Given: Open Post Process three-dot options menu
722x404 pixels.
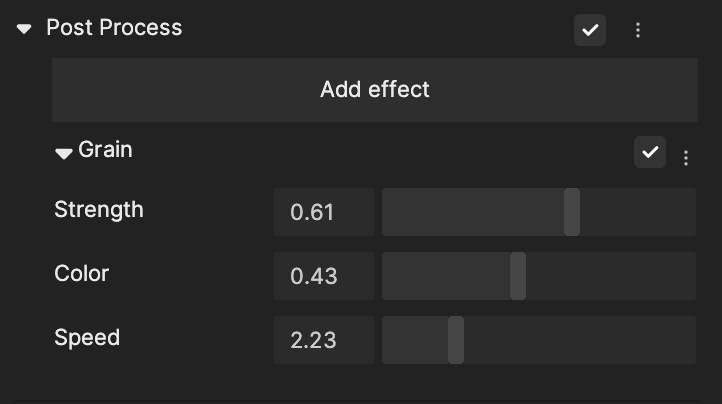Looking at the screenshot, I should [638, 30].
